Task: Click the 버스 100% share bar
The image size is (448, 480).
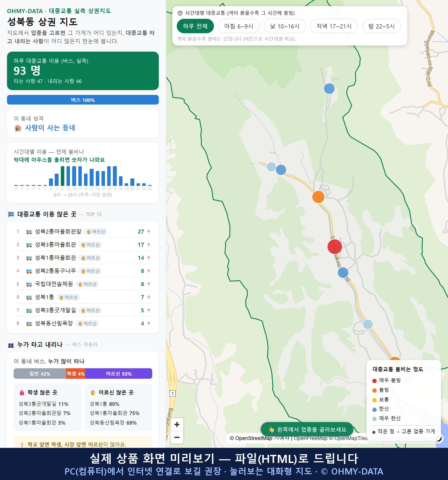Action: point(83,100)
